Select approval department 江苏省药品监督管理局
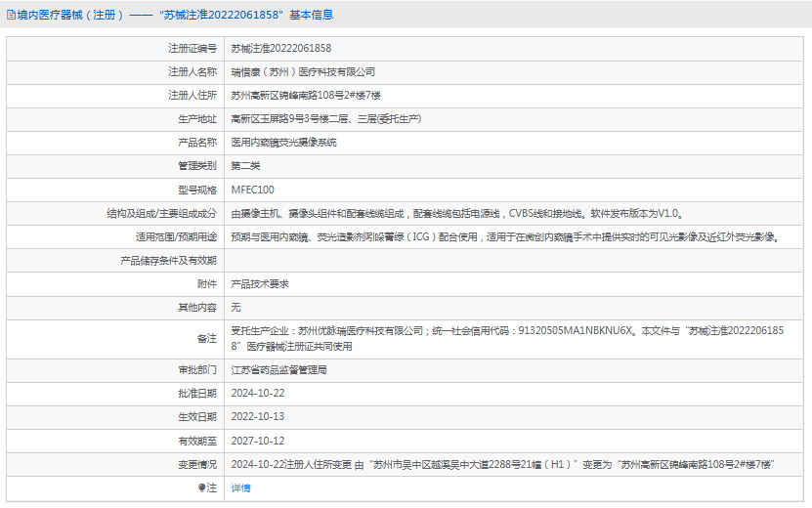Image resolution: width=812 pixels, height=508 pixels. [278, 369]
